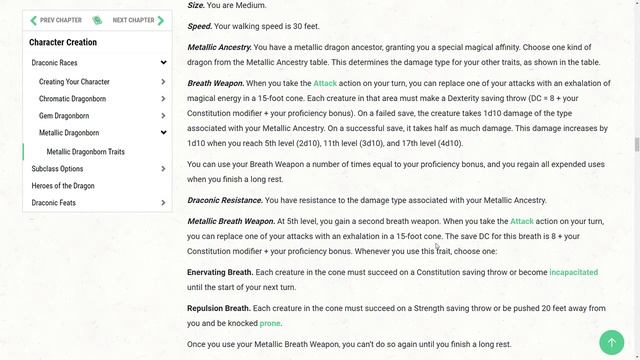Open Draconic Feats sidebar entry
Image resolution: width=640 pixels, height=360 pixels.
53,203
